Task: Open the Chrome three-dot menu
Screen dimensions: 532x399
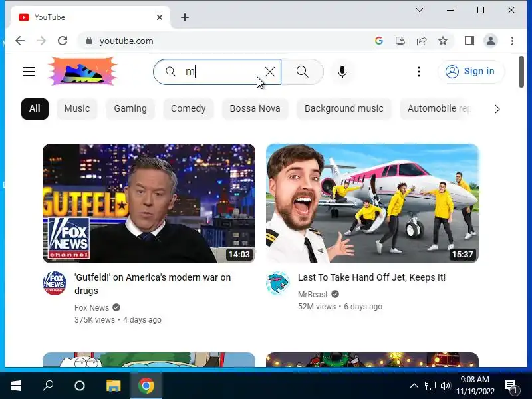Action: click(x=512, y=41)
